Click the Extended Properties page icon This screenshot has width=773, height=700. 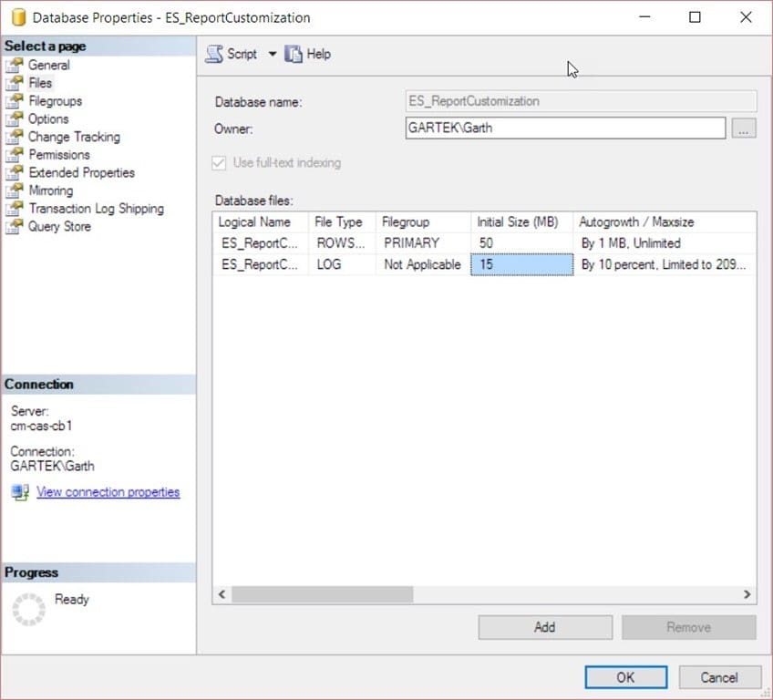point(15,172)
